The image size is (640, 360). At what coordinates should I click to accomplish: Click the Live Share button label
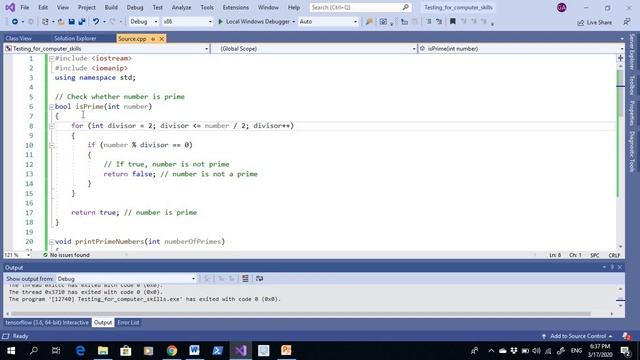tap(599, 23)
